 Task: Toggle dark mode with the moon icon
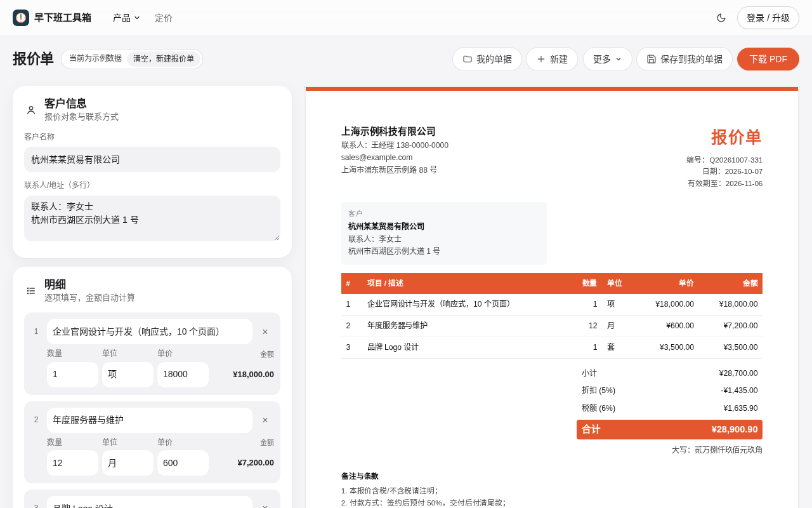tap(721, 18)
